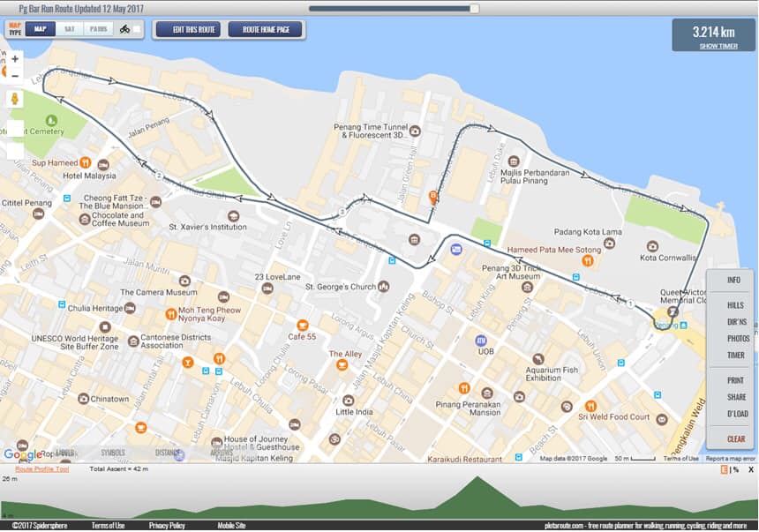The width and height of the screenshot is (759, 532).
Task: Click St. George's Church icon
Action: tap(383, 286)
